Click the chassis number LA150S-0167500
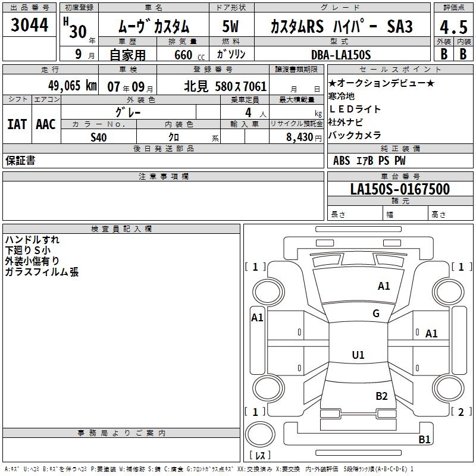The image size is (476, 476). click(x=399, y=189)
